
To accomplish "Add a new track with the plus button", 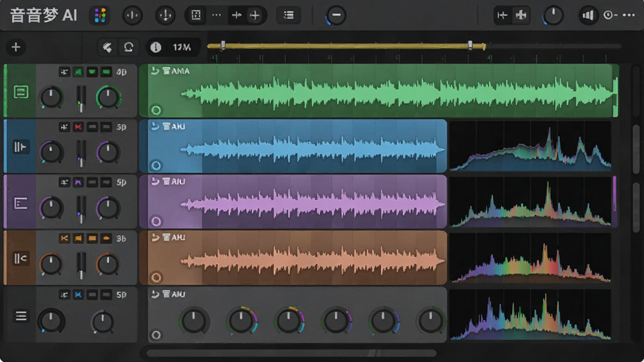I will tap(16, 47).
